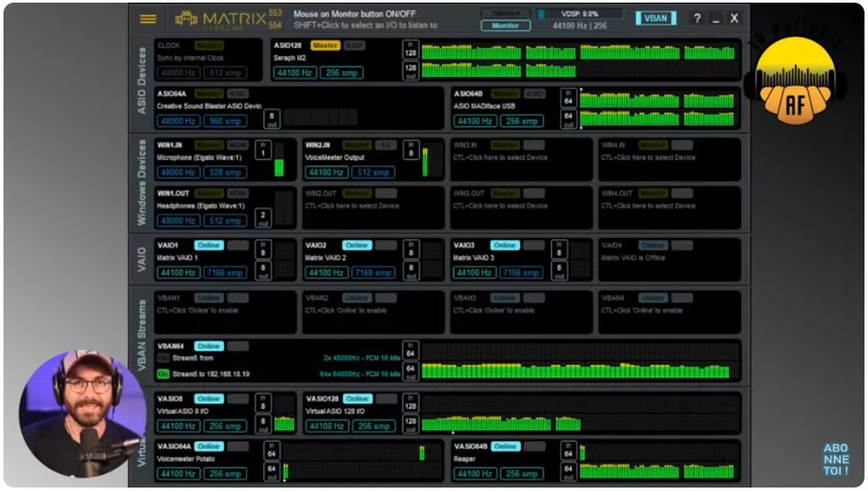Screen dimensions: 868x491
Task: Click the VBAN1 stream slot
Action: point(225,312)
